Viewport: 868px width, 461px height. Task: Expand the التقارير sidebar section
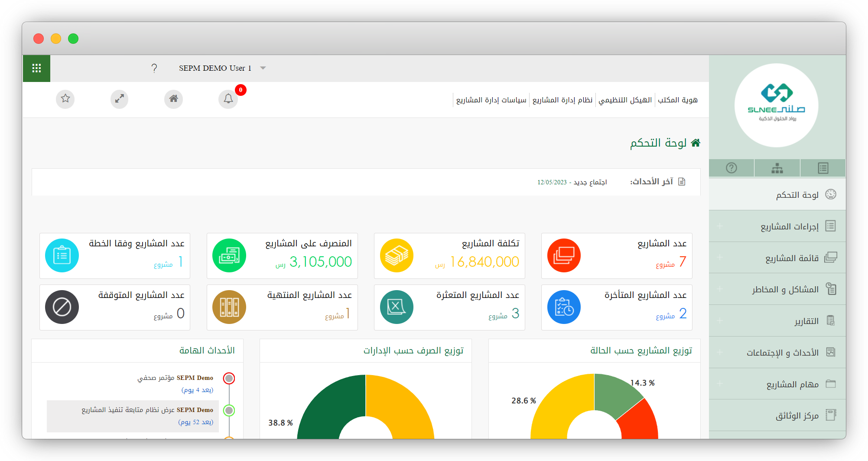pyautogui.click(x=806, y=321)
